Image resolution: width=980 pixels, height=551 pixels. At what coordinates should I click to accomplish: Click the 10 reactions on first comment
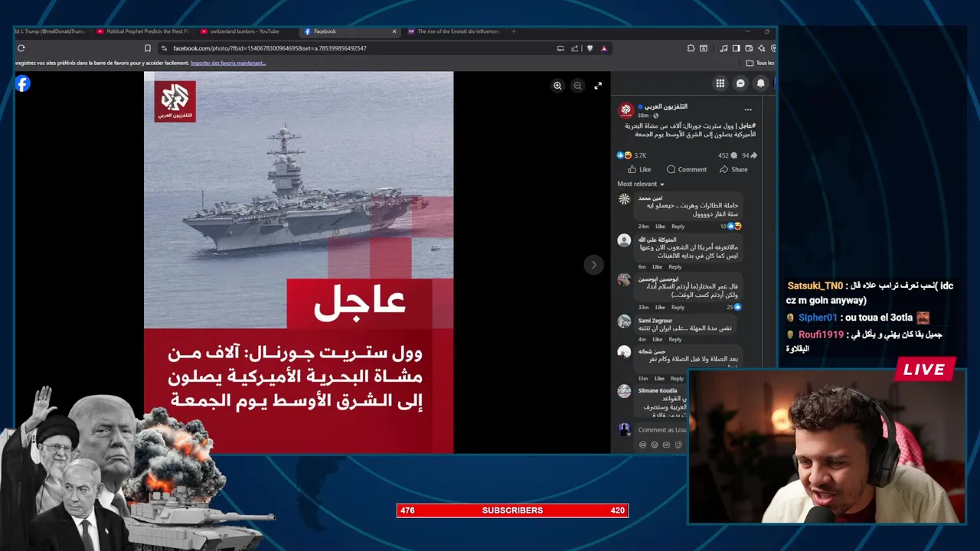pos(730,227)
